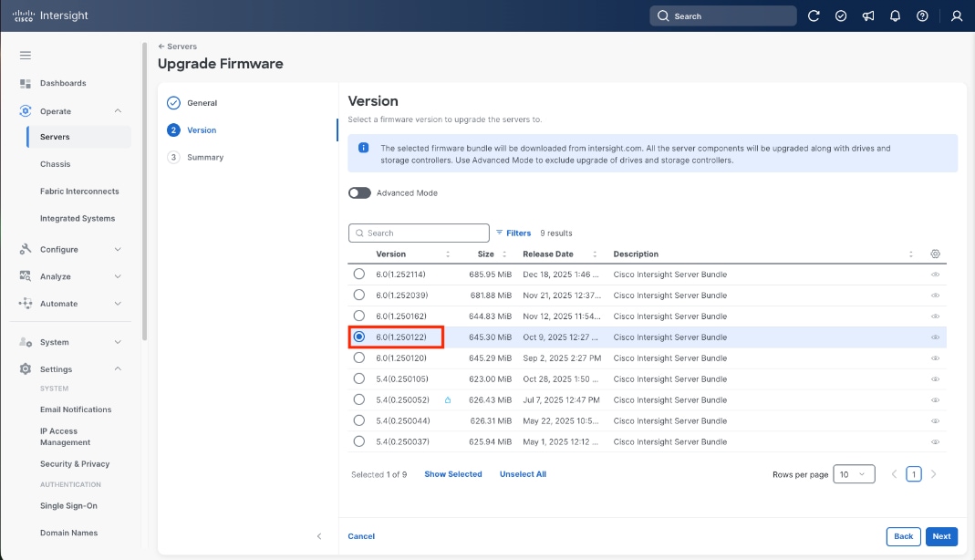Select firmware version 5.4(0.250052) radio button

[x=358, y=399]
